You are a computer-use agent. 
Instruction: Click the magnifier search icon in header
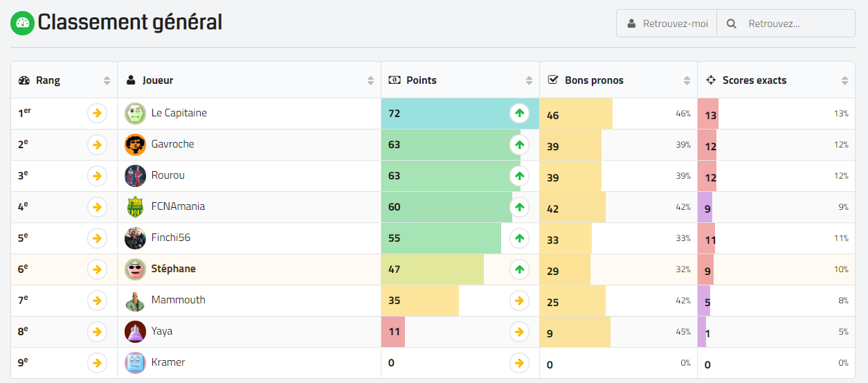click(732, 24)
